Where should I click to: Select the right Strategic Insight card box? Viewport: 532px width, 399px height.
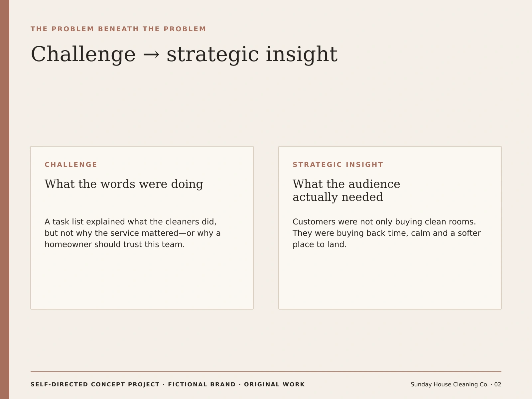click(390, 228)
